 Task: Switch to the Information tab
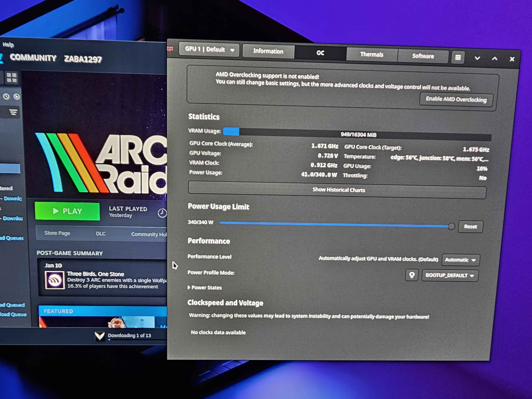coord(268,51)
